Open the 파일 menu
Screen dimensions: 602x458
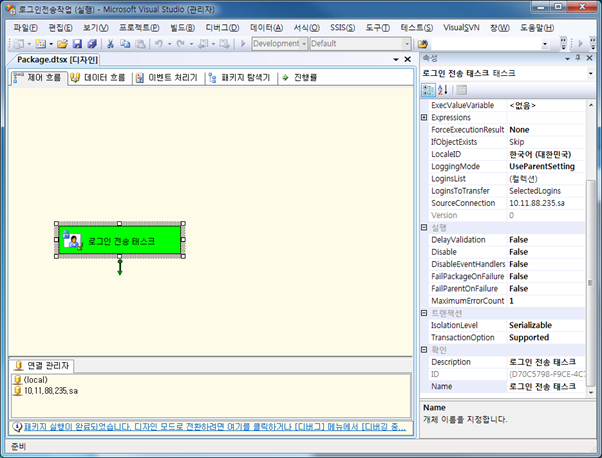point(25,28)
